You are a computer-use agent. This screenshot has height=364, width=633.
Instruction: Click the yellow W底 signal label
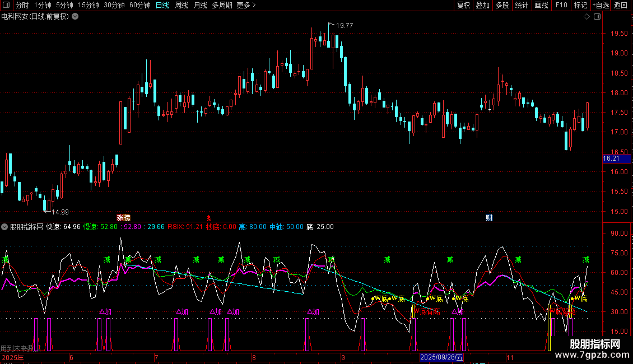tap(381, 298)
